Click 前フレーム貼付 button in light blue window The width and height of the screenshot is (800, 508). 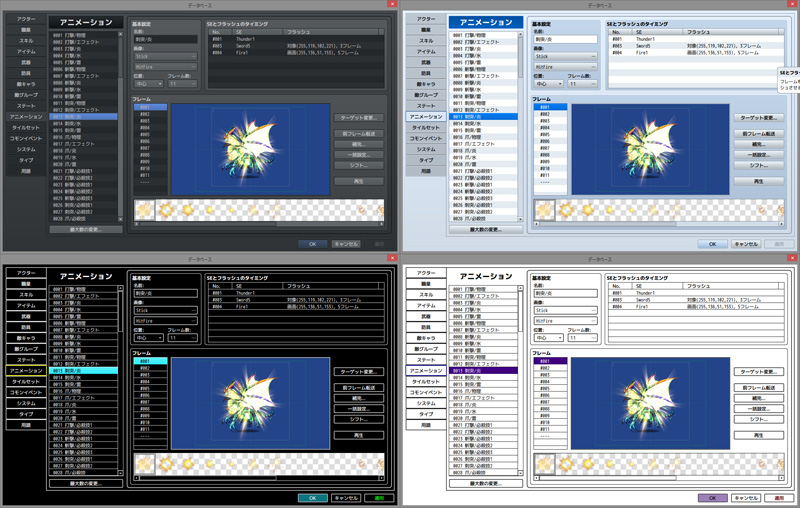pos(759,134)
